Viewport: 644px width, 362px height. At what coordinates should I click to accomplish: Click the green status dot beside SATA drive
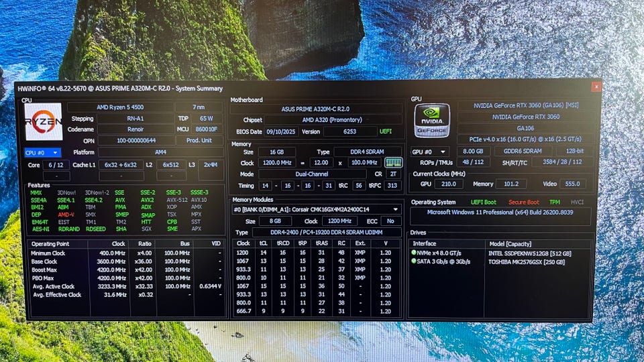coord(415,261)
